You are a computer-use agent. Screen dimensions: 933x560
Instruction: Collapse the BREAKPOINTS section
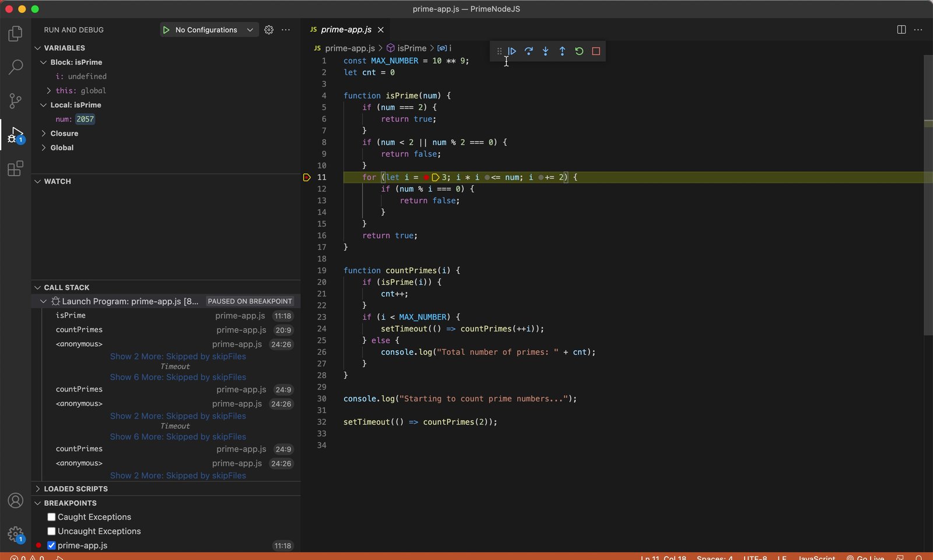tap(38, 503)
